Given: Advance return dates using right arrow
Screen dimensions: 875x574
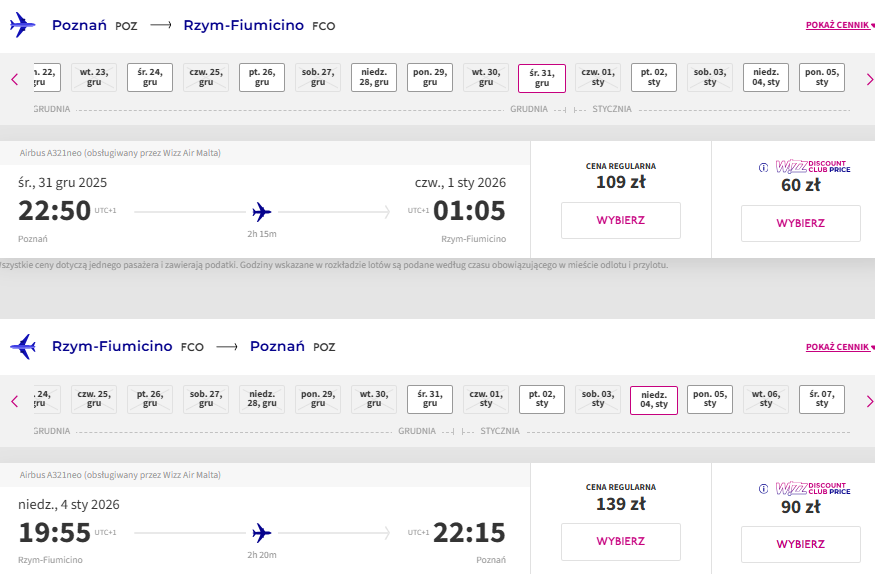Looking at the screenshot, I should point(869,401).
